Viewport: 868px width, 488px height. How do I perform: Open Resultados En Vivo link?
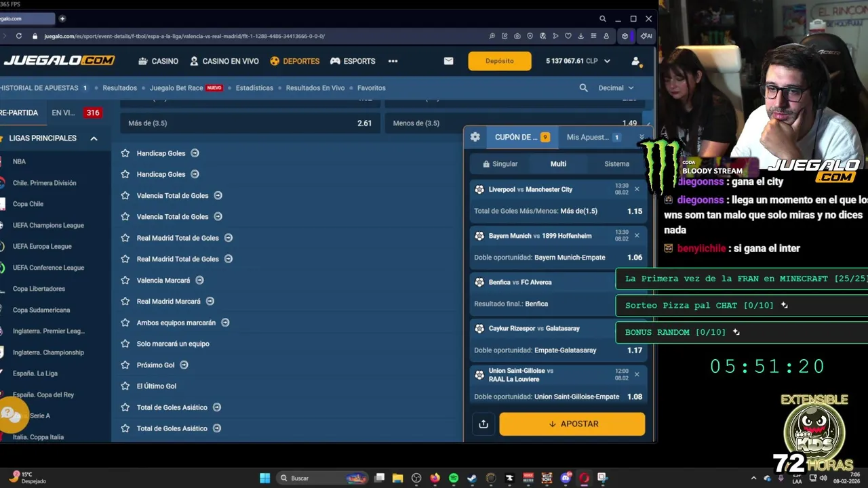pos(315,88)
